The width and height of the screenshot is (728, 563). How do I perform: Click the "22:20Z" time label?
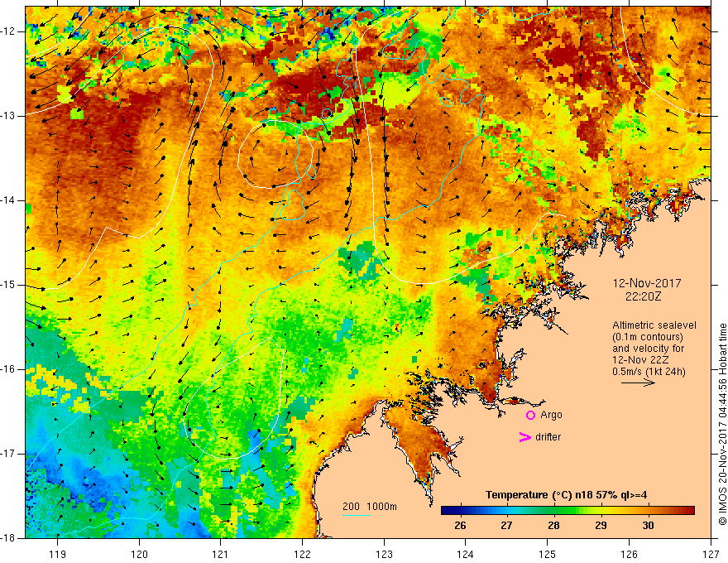[x=643, y=296]
